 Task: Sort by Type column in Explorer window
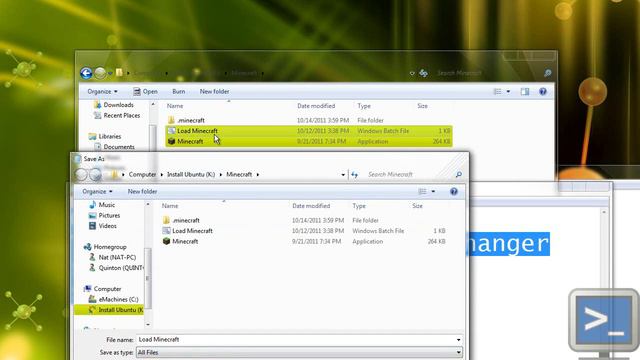click(364, 106)
